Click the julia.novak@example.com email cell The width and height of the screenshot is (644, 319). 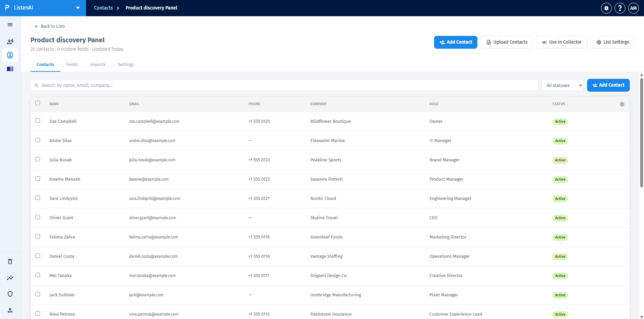152,160
